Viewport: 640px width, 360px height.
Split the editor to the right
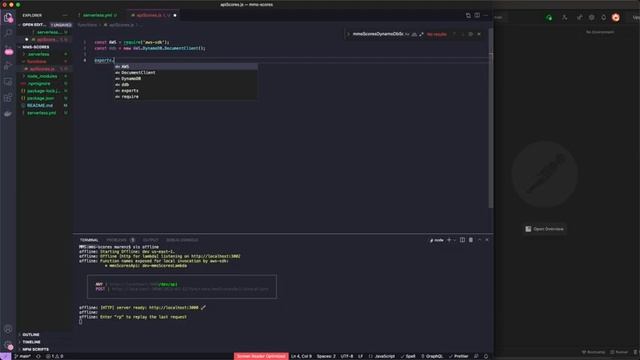pos(477,15)
